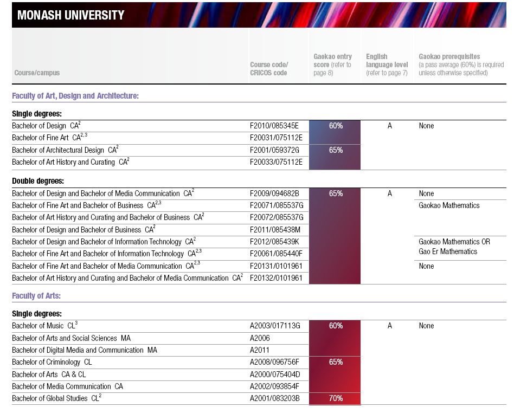Click course code F2012/085439K
The height and width of the screenshot is (420, 514).
tap(274, 242)
